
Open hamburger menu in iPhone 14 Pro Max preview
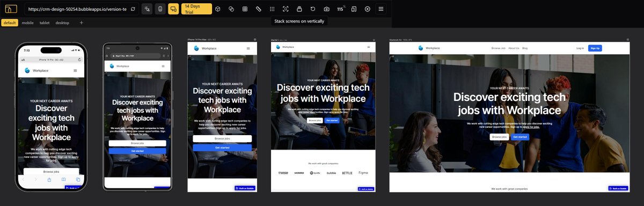pos(248,48)
